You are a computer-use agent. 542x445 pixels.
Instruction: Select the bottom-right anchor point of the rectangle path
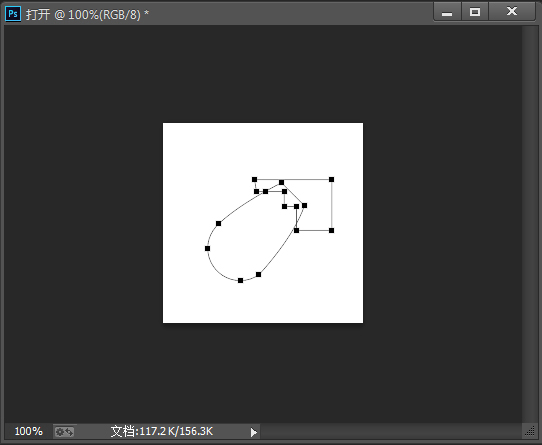[x=331, y=230]
